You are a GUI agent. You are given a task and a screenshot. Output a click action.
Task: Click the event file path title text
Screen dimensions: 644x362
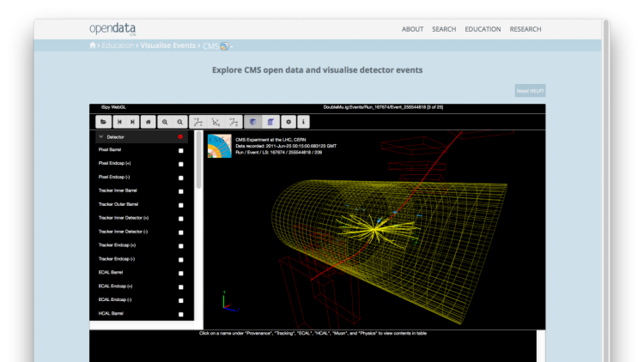(383, 107)
